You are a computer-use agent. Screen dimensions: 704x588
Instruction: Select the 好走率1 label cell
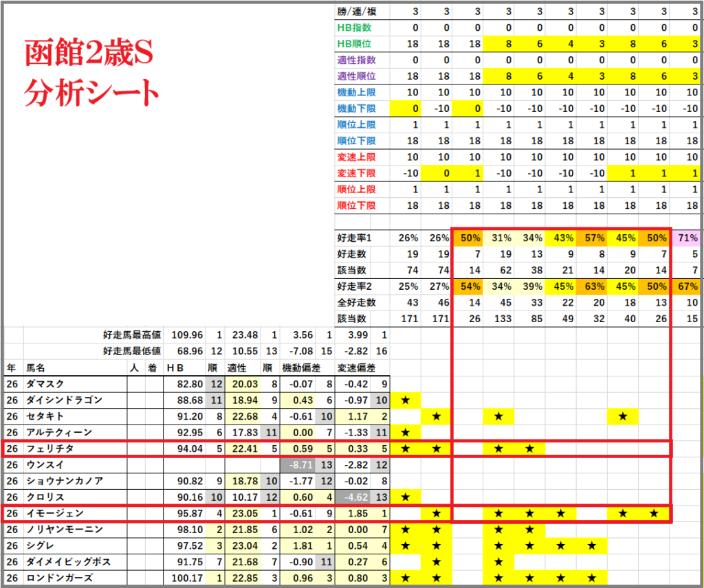(x=354, y=238)
